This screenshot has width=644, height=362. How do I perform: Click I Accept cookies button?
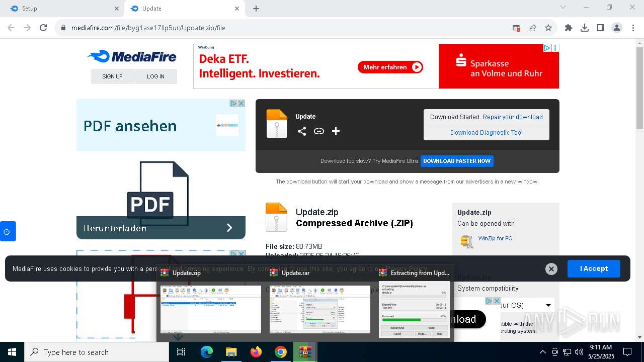tap(594, 268)
